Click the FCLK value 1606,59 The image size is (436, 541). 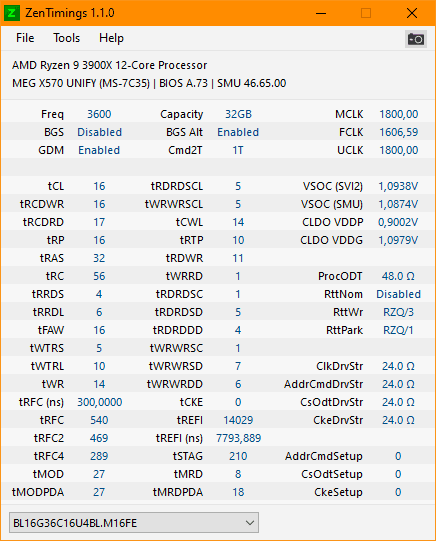[x=399, y=132]
